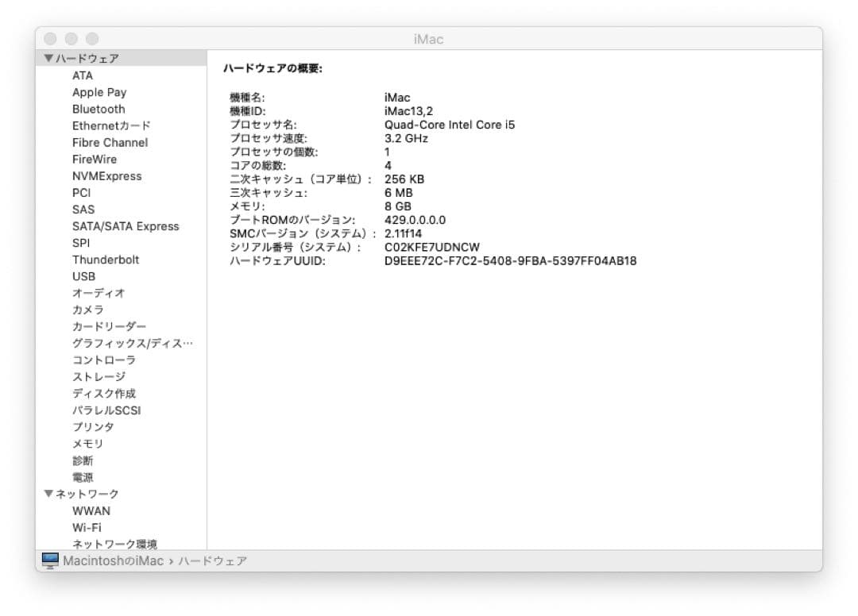Viewport: 858px width, 616px height.
Task: Open Apple Pay hardware info
Action: pyautogui.click(x=99, y=92)
